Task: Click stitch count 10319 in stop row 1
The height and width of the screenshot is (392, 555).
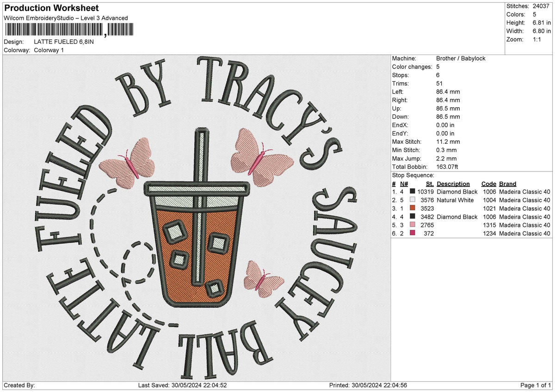Action: click(x=425, y=192)
